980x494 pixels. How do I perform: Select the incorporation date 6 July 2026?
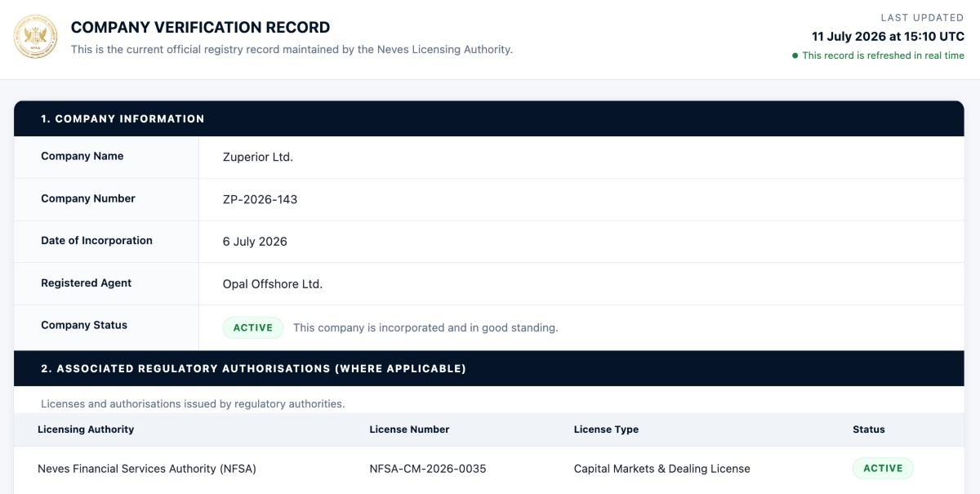point(255,242)
